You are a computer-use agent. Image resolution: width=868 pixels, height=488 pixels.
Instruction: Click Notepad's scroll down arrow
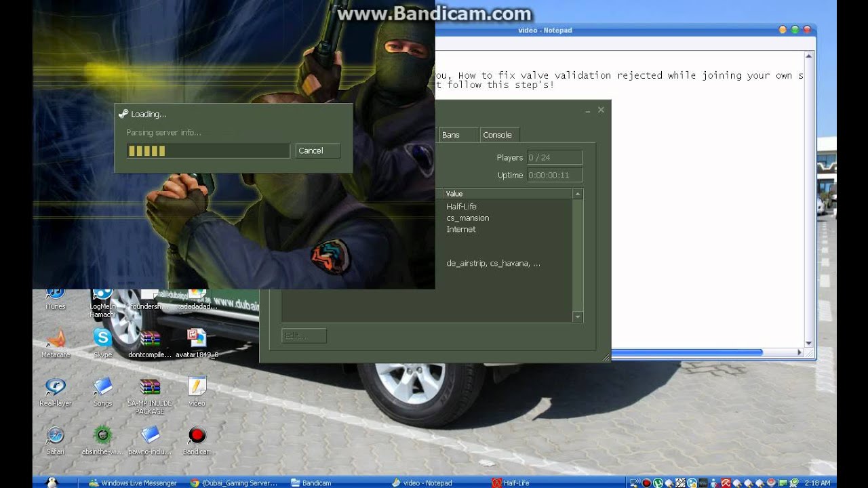point(808,344)
